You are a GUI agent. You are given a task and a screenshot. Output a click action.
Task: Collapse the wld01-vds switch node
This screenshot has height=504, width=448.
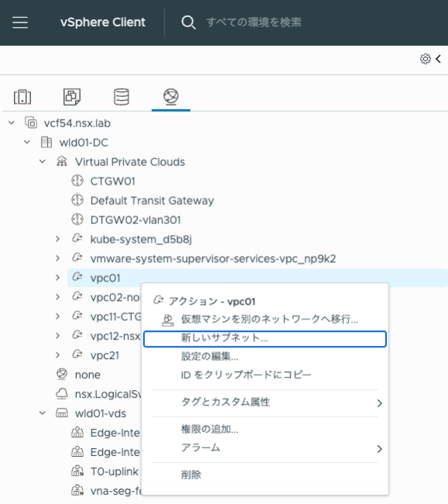click(43, 413)
